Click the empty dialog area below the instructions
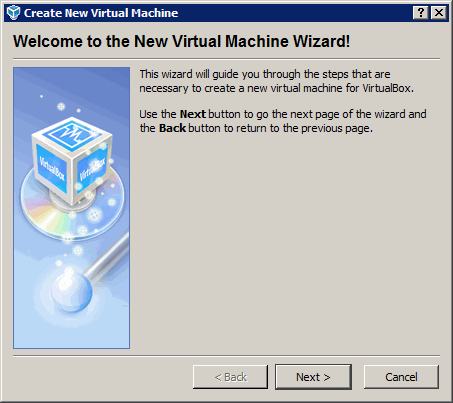 coord(287,243)
